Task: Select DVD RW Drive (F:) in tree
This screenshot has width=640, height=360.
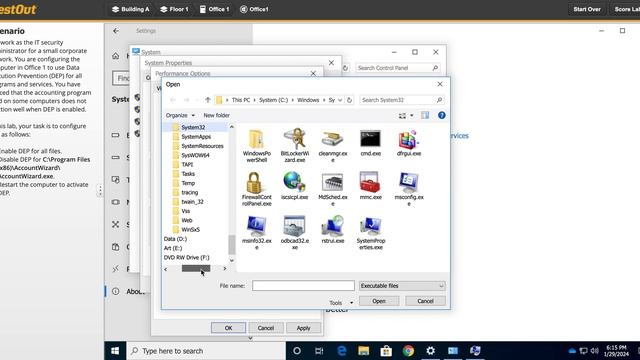Action: point(187,258)
